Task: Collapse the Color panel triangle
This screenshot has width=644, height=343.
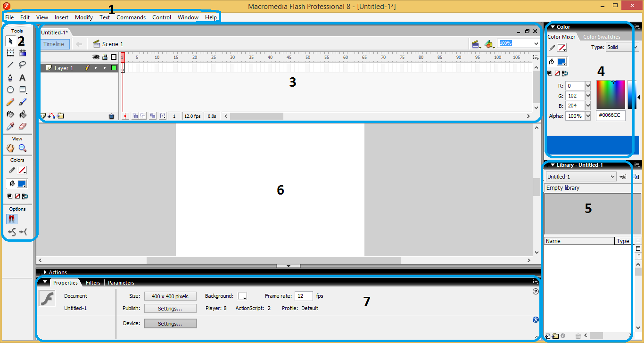Action: [553, 27]
